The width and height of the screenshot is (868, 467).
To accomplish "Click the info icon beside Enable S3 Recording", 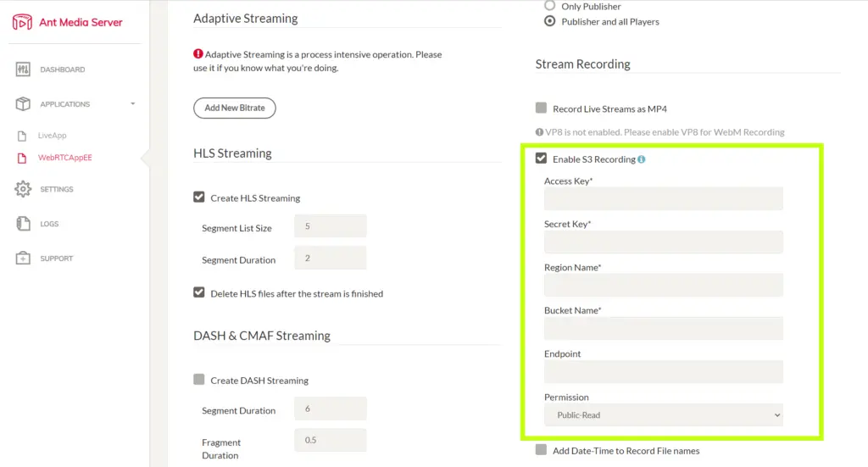I will [641, 159].
